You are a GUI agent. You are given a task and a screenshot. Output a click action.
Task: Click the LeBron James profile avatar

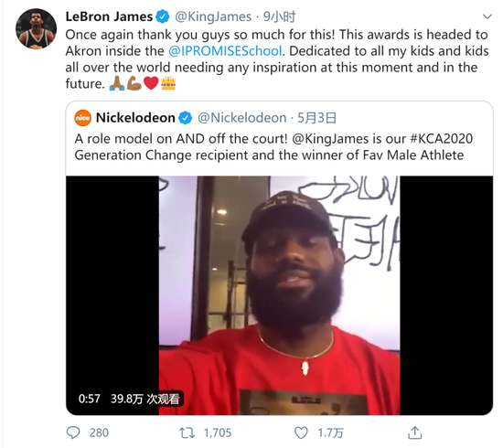point(37,29)
